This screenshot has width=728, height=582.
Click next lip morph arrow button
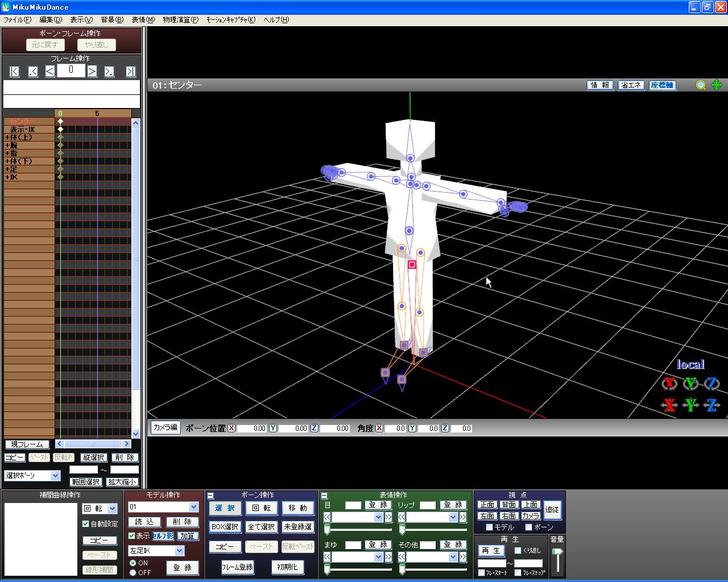tap(463, 517)
